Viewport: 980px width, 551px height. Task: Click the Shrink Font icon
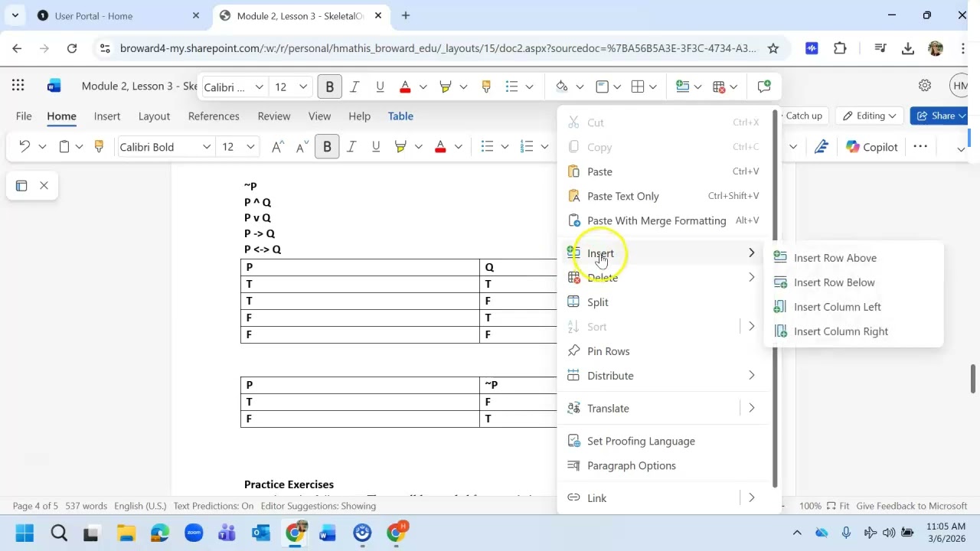302,147
